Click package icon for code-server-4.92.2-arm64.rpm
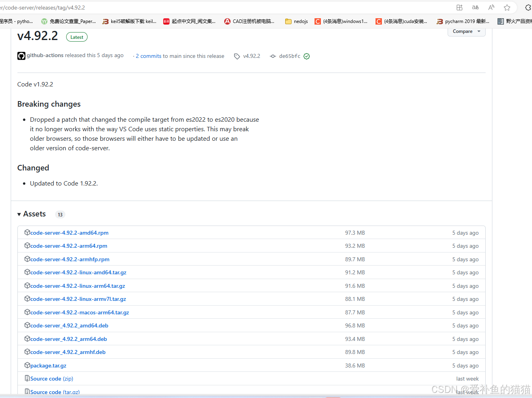The height and width of the screenshot is (398, 532). tap(27, 245)
